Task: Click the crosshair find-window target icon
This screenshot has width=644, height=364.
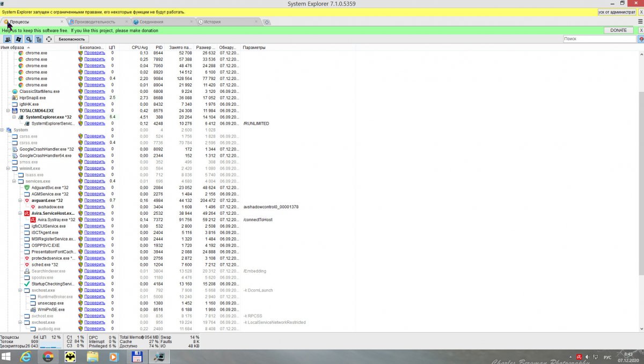Action: point(49,39)
